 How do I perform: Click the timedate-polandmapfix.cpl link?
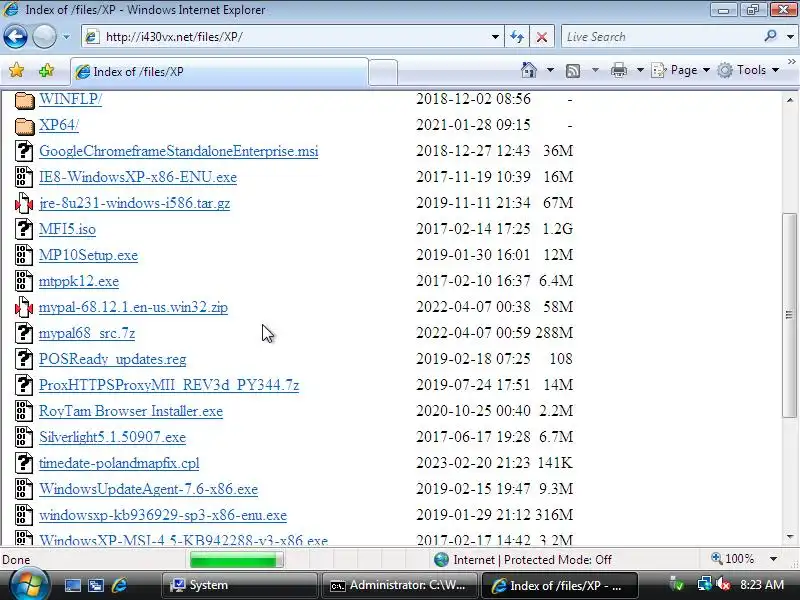(x=119, y=463)
